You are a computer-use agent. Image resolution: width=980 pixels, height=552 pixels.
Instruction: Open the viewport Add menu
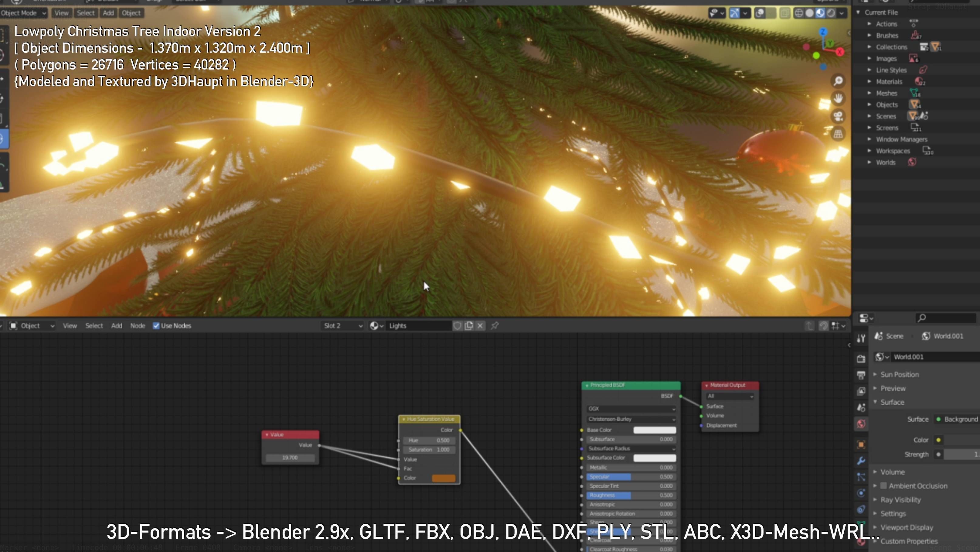point(108,13)
